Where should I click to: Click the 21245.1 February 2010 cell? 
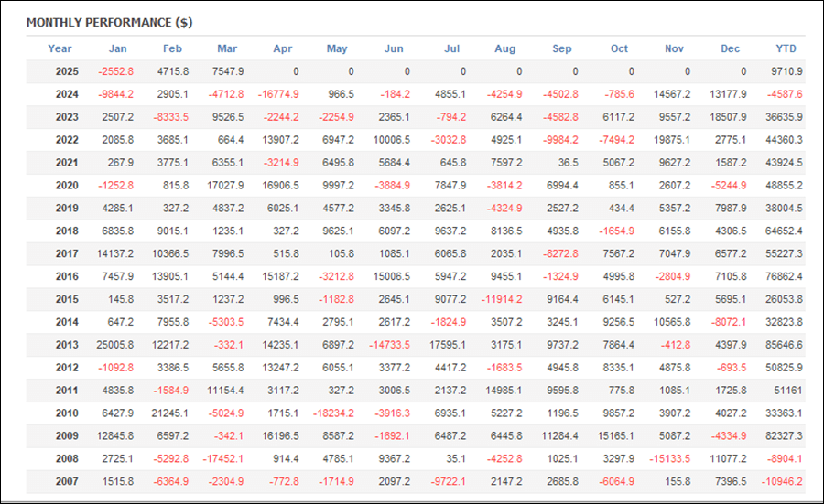[169, 413]
